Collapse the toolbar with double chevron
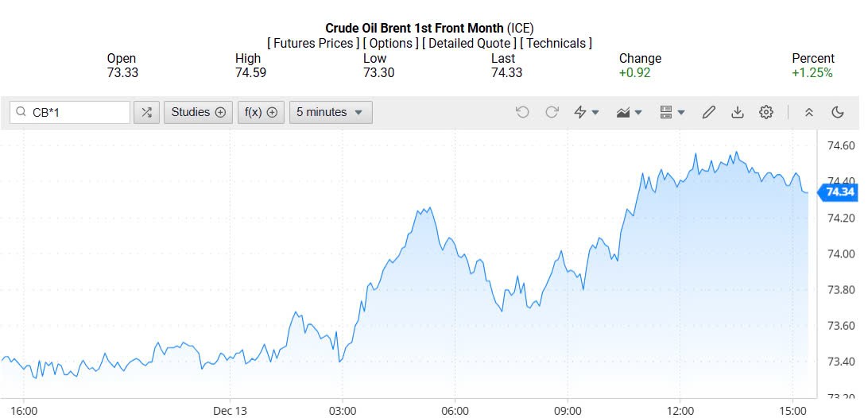Screen dimensions: 868x418 click(809, 112)
